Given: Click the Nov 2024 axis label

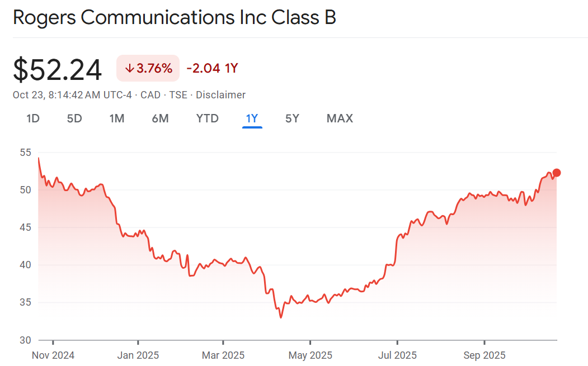Looking at the screenshot, I should [x=53, y=355].
